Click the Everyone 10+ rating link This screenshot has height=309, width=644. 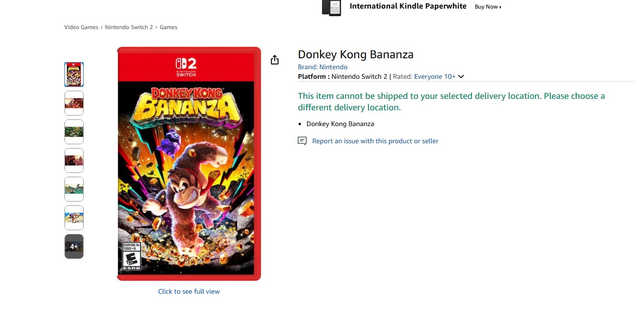(434, 76)
